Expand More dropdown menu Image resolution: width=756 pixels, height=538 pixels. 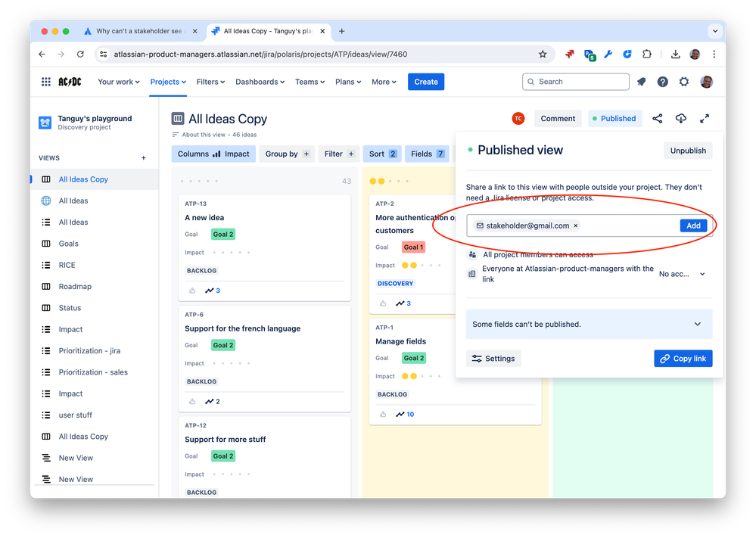(384, 82)
